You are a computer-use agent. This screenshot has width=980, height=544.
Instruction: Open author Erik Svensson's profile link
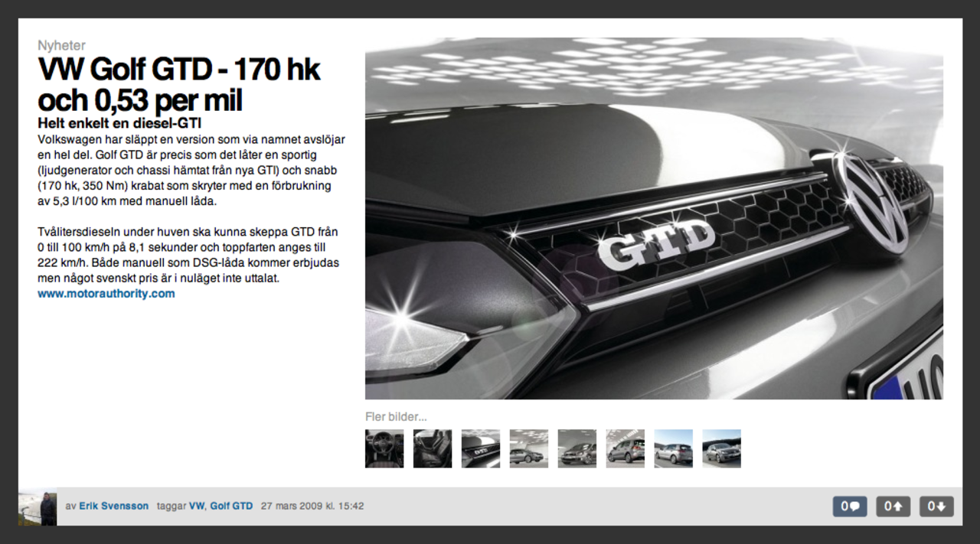114,506
